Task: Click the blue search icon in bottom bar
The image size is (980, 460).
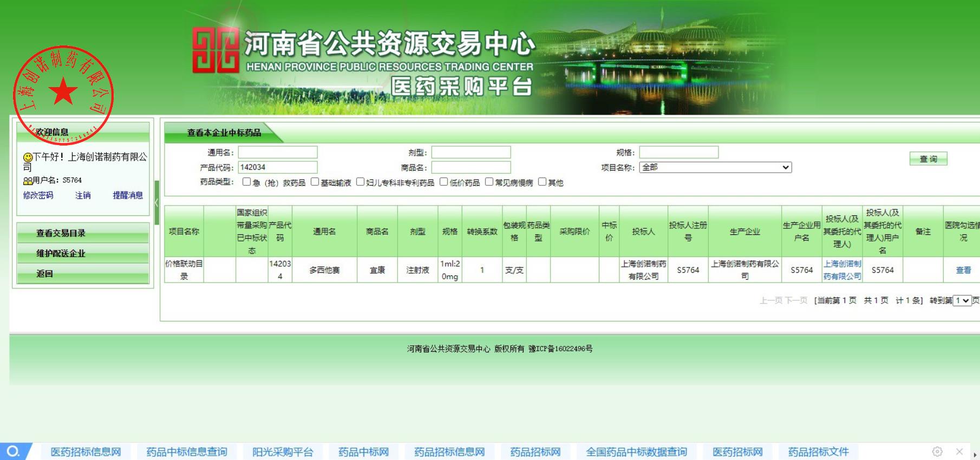Action: point(13,451)
